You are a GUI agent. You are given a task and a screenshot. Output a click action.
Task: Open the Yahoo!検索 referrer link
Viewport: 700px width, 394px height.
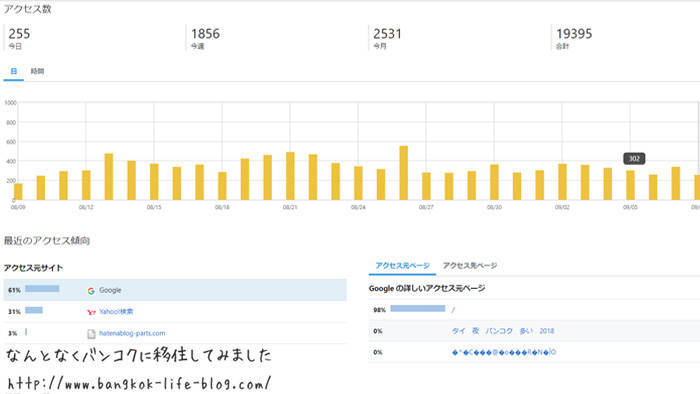coord(116,311)
